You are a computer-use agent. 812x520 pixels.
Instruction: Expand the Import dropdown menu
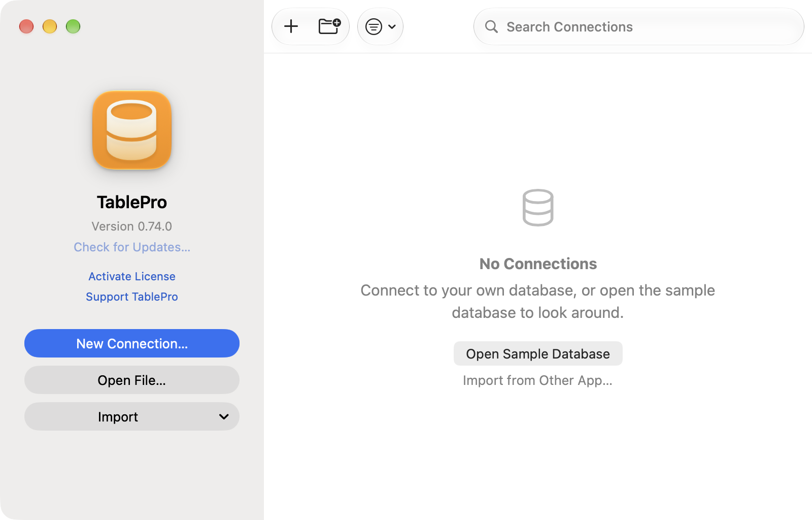[132, 416]
